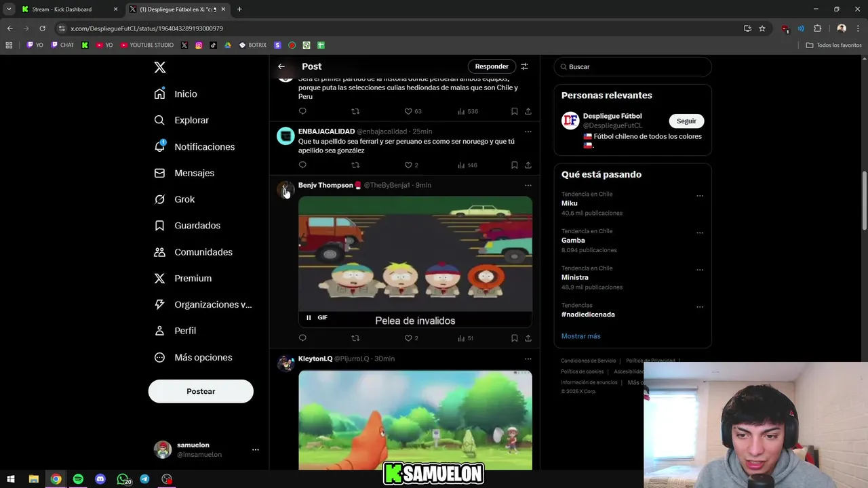Viewport: 868px width, 488px height.
Task: Open Grok in the sidebar
Action: pyautogui.click(x=175, y=199)
